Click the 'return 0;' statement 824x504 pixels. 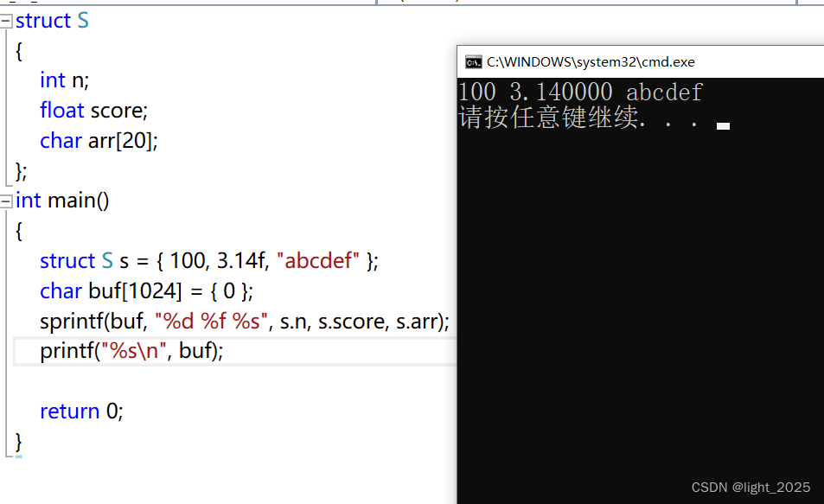pyautogui.click(x=81, y=411)
